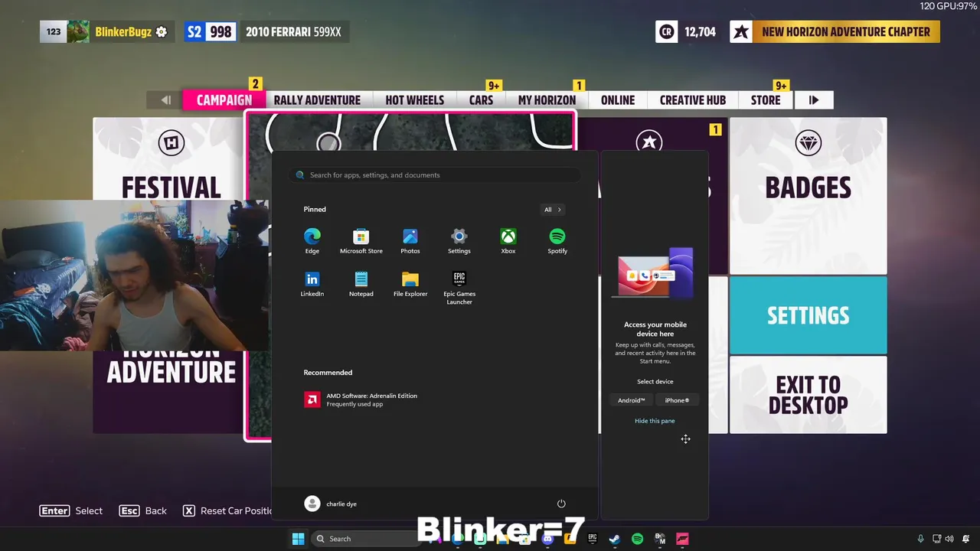
Task: Open the volume control in system tray
Action: (949, 539)
